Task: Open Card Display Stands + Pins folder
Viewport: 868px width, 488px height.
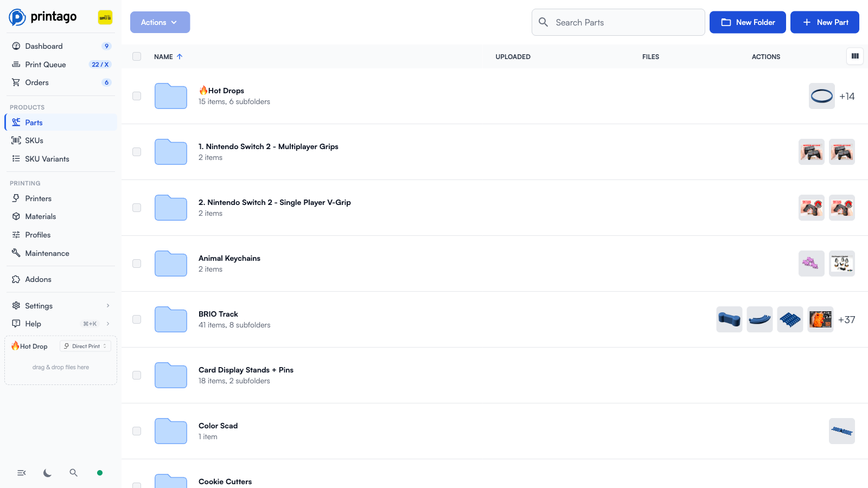Action: [246, 370]
